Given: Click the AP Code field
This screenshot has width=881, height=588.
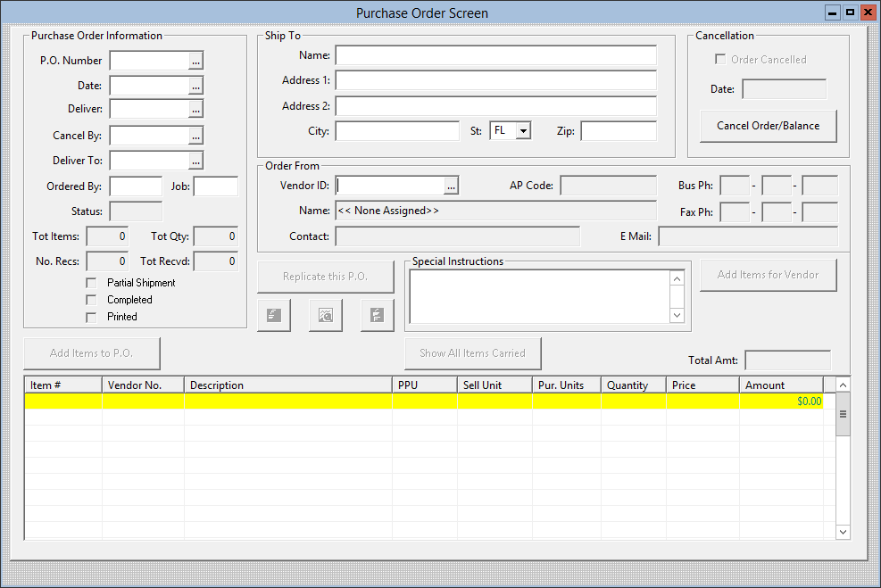Looking at the screenshot, I should (x=609, y=186).
